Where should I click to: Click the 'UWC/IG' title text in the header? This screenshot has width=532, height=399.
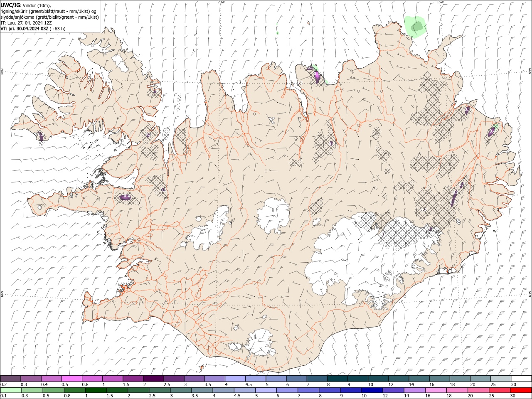[10, 5]
